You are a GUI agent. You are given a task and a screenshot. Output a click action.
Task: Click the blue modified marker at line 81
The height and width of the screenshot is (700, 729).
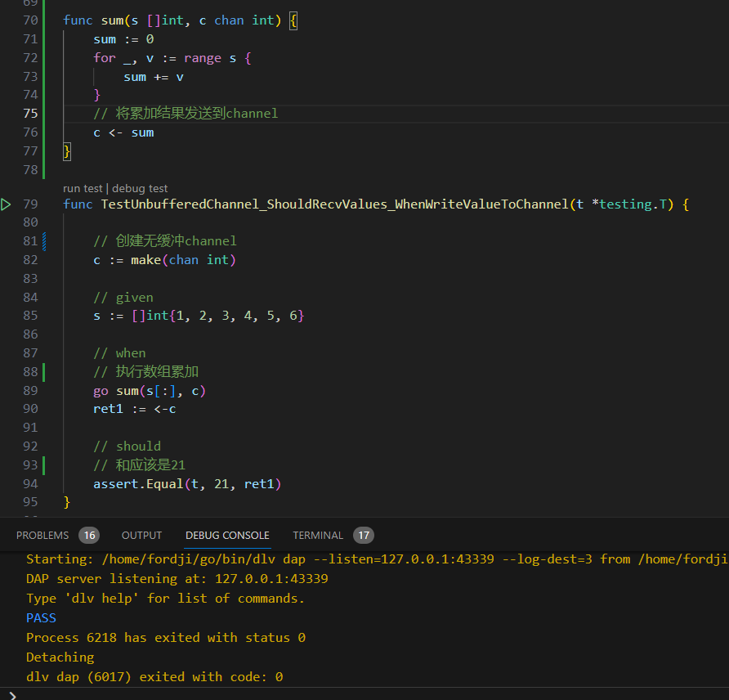click(x=43, y=241)
